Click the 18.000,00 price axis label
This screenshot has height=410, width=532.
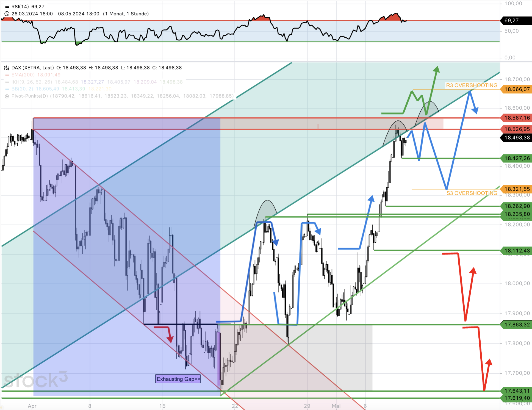tap(517, 284)
